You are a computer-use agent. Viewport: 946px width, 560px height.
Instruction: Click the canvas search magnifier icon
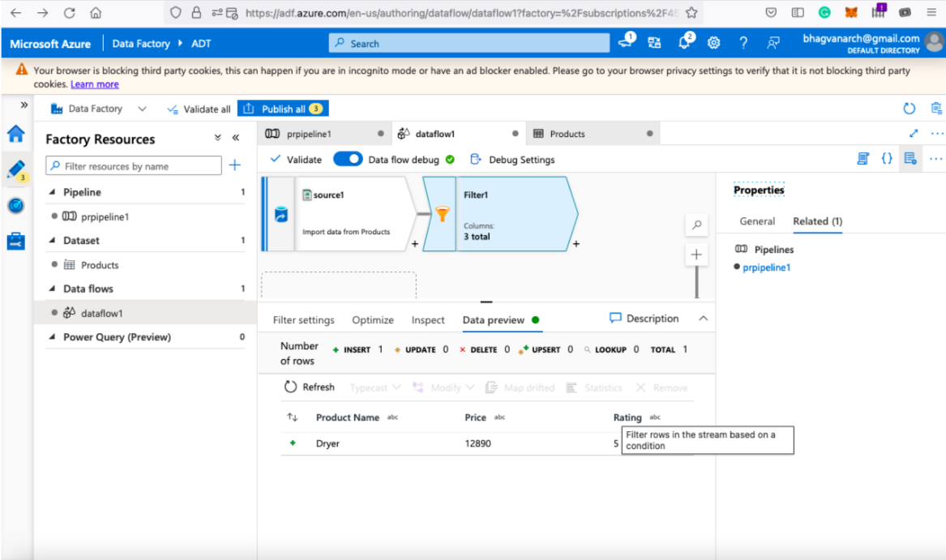point(696,225)
